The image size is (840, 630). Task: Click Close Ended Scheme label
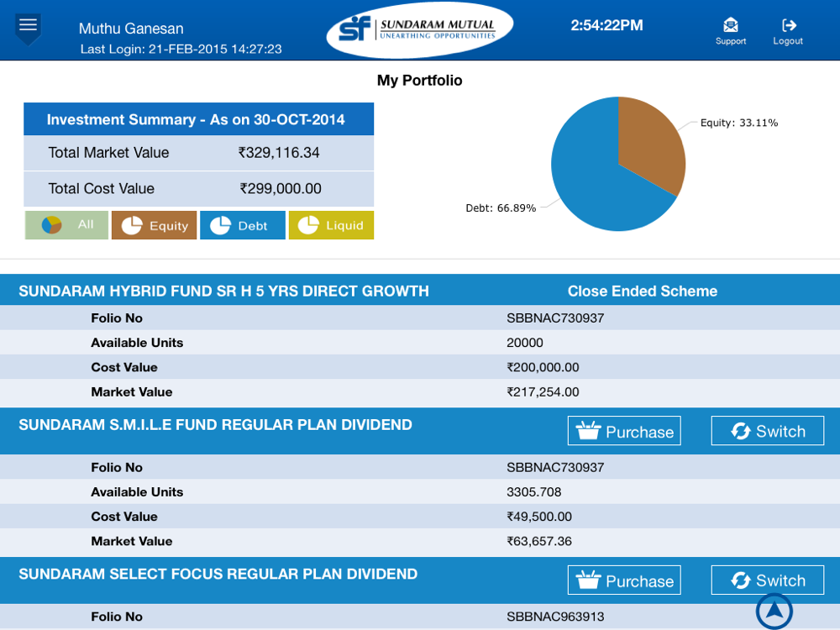643,291
